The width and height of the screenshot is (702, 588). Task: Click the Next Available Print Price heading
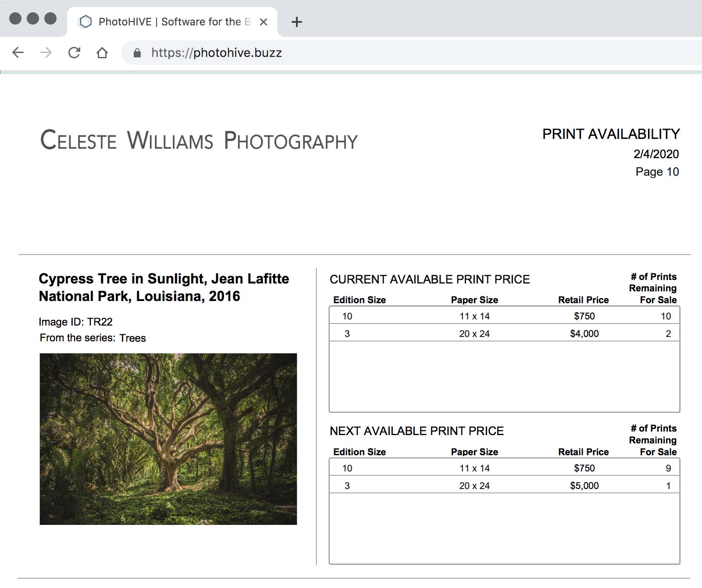[x=417, y=431]
